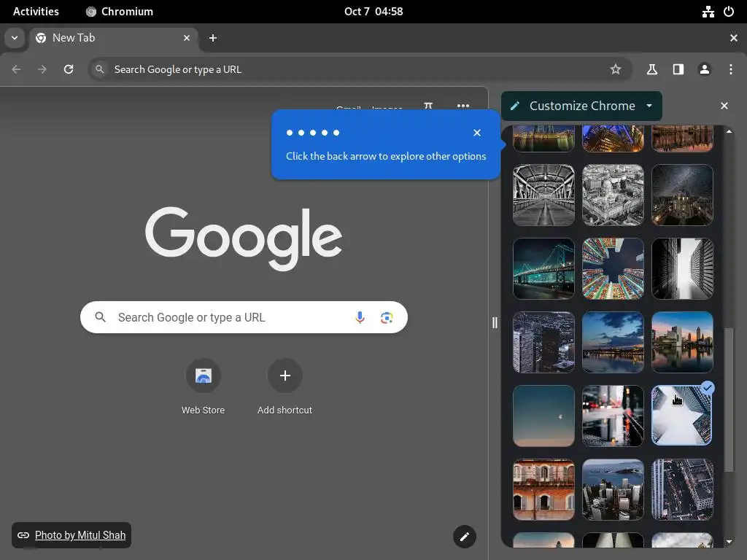
Task: Click the side panel scrollbar thumb
Action: click(x=729, y=400)
